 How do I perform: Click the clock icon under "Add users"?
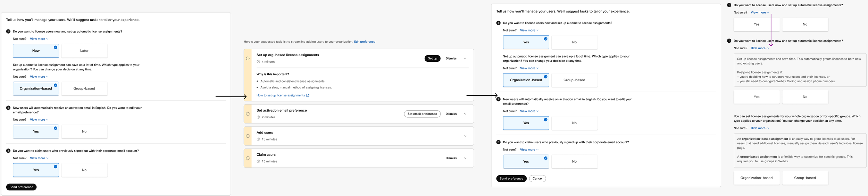258,139
